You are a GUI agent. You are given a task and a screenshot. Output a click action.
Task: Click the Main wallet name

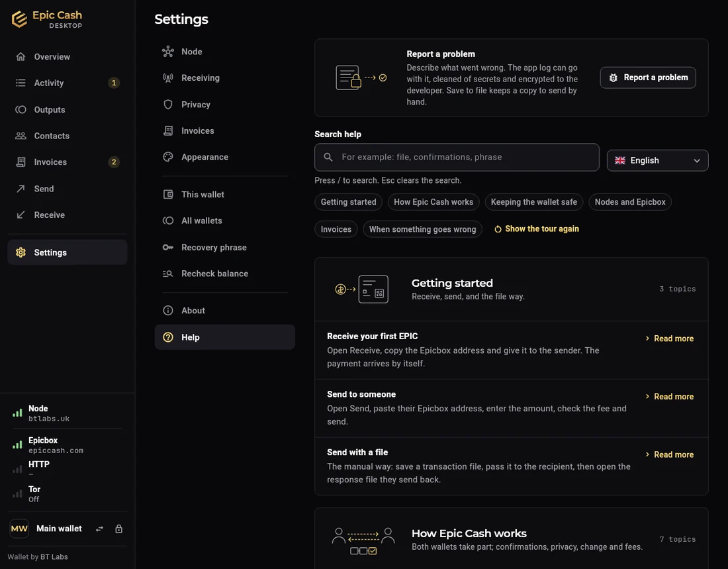(59, 529)
